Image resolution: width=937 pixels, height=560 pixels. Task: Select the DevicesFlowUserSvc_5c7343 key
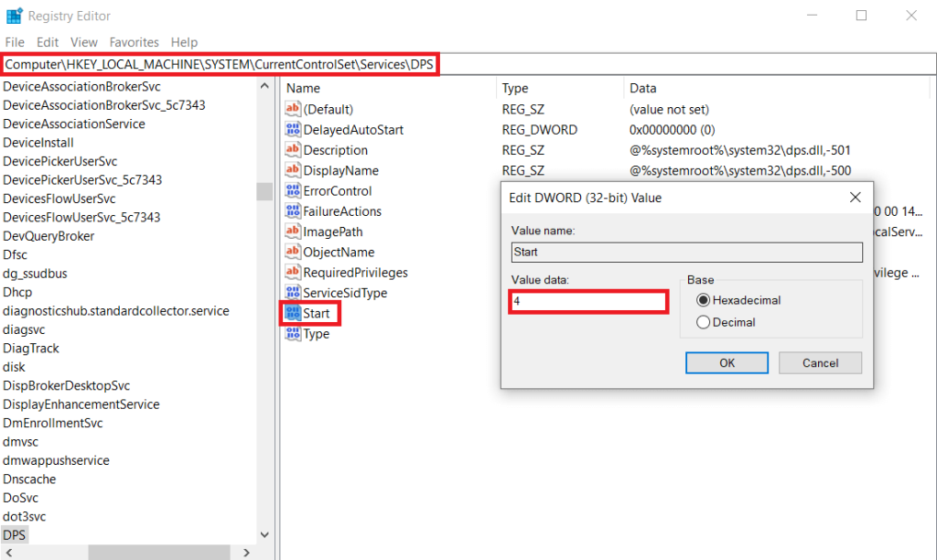click(x=81, y=217)
